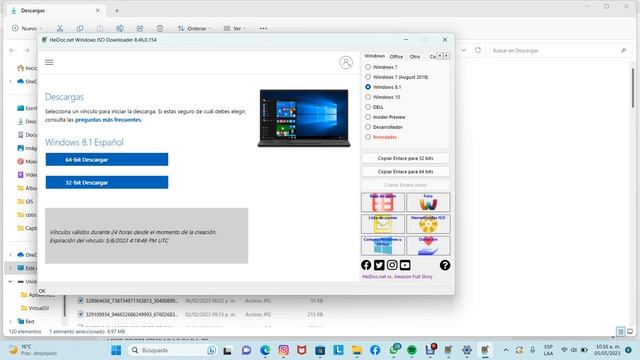The width and height of the screenshot is (640, 360).
Task: Click Copiar Enlace para 32 bits
Action: pos(405,158)
